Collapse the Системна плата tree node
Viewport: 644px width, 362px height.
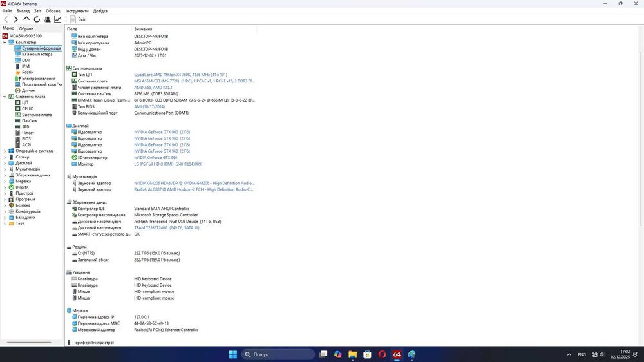pyautogui.click(x=5, y=97)
